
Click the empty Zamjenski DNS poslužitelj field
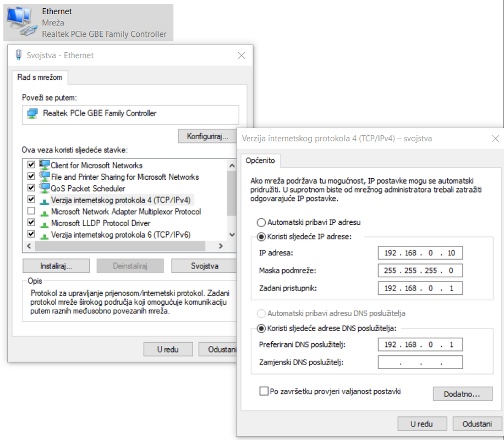(x=420, y=362)
